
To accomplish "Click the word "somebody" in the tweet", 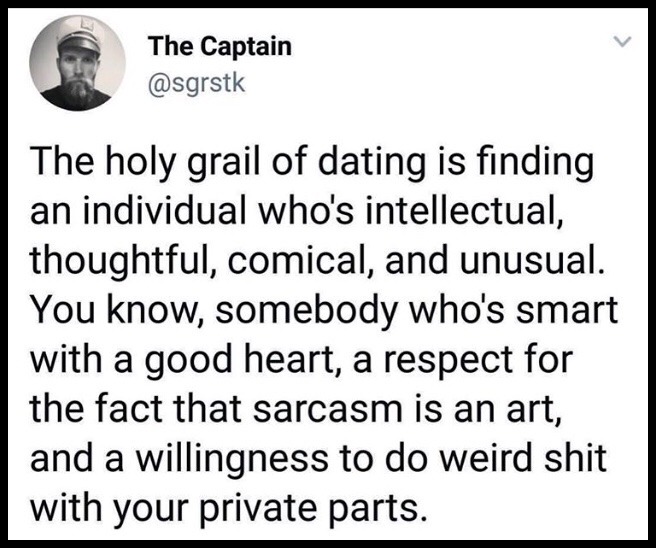I will coord(305,310).
